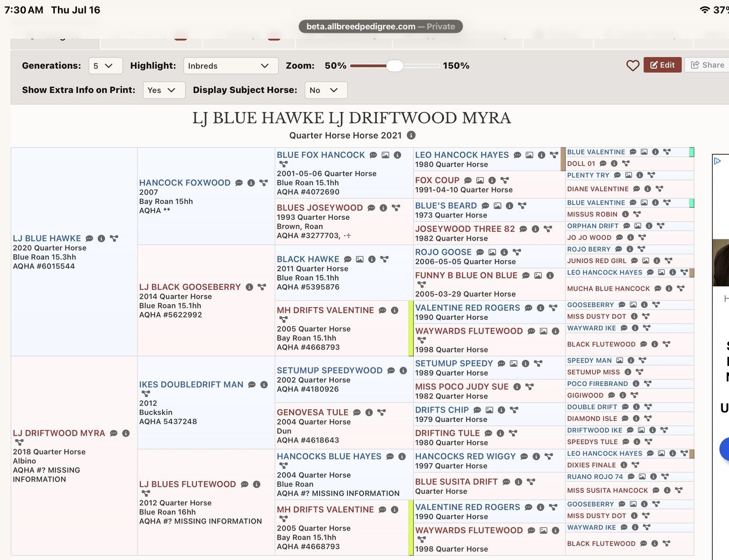The image size is (729, 560).
Task: Open comment icon beside LJ BLUE HAWKE
Action: pos(89,238)
